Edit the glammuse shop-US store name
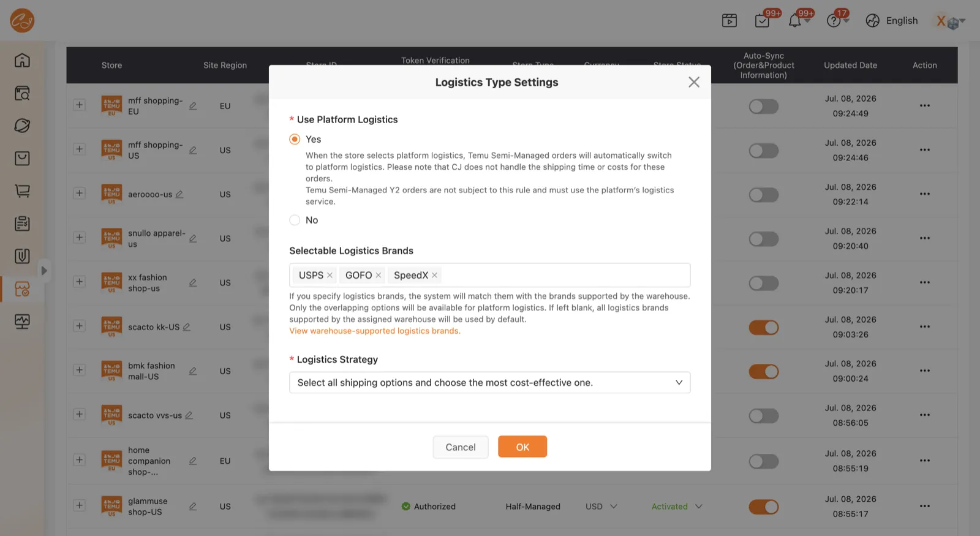 (193, 507)
